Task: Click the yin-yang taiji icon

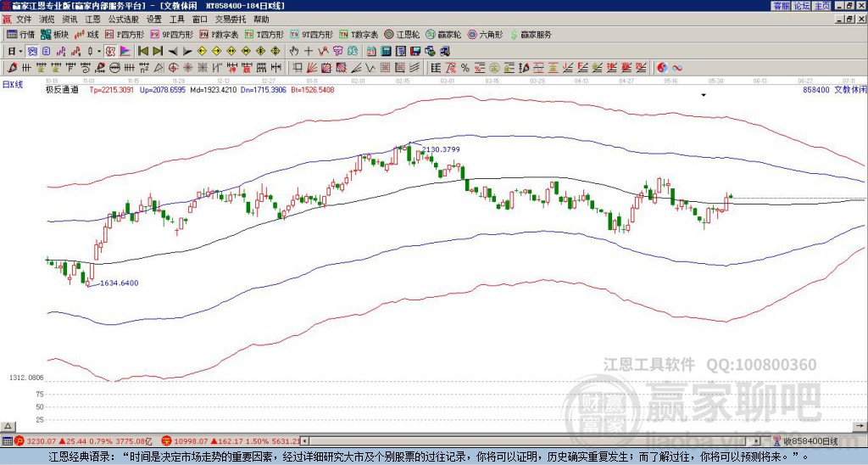Action: pos(662,68)
